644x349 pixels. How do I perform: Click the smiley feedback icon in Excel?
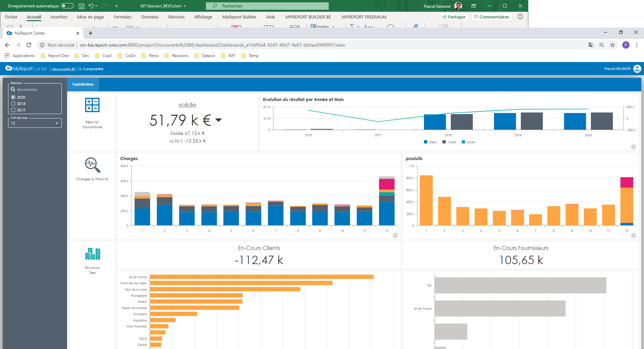point(520,17)
